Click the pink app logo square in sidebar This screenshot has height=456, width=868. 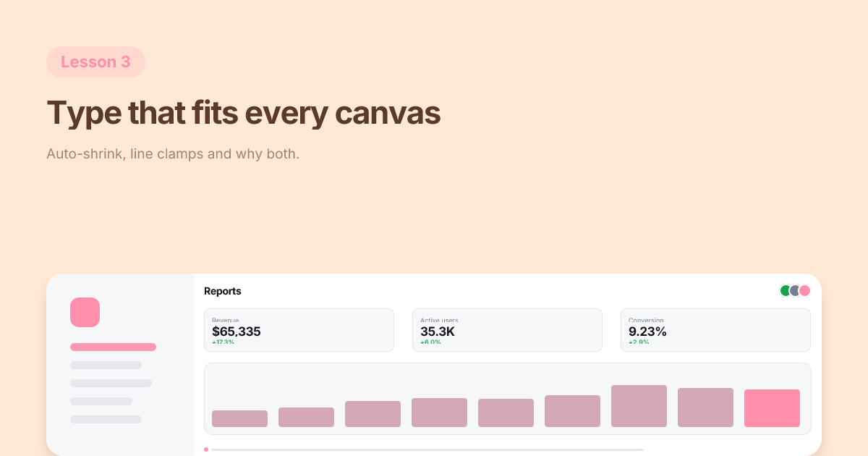(85, 312)
